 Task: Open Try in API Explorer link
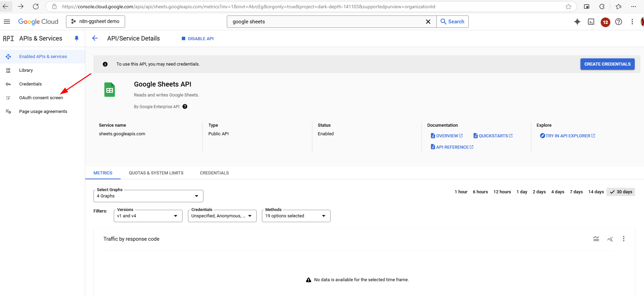(568, 136)
